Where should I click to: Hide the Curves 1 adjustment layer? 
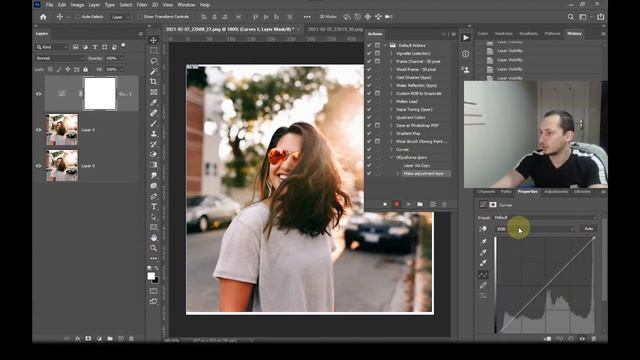(39, 94)
